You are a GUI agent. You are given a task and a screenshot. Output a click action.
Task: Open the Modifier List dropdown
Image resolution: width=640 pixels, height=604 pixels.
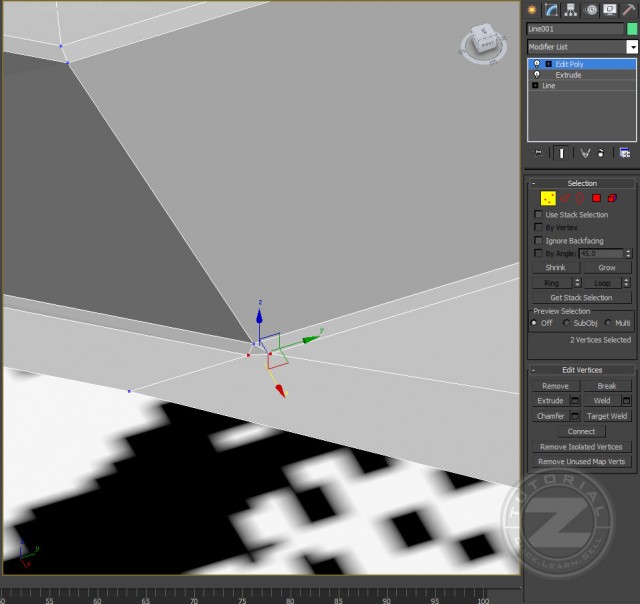point(632,47)
